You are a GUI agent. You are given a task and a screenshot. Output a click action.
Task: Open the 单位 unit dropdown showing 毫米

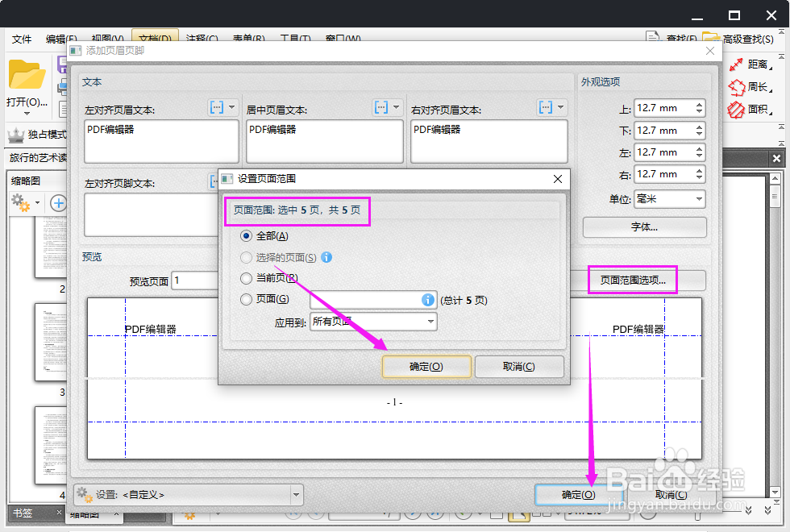669,198
